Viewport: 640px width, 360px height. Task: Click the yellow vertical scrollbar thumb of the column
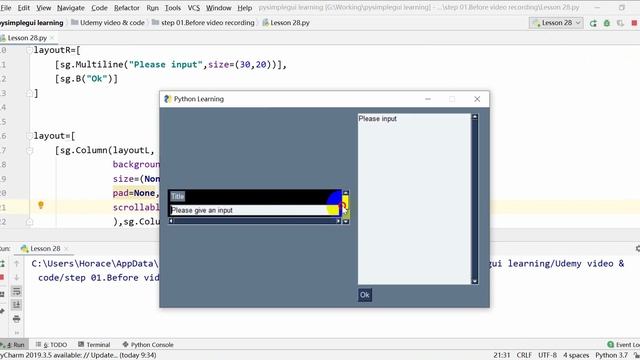pos(346,207)
